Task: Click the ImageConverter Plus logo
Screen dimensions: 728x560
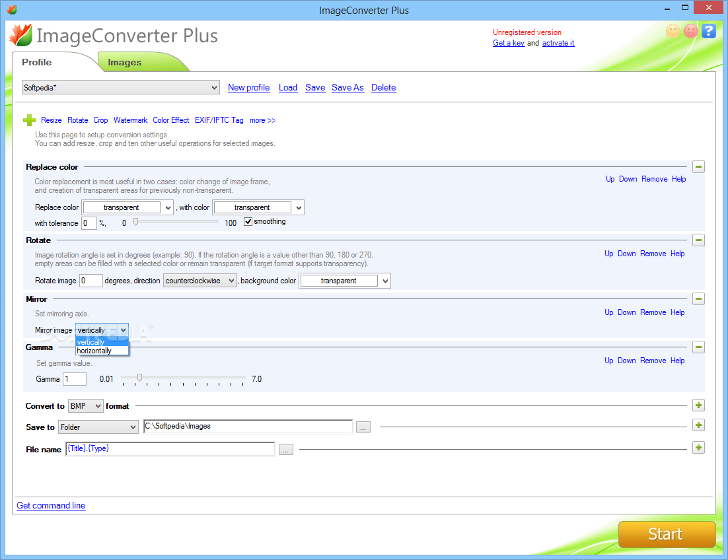Action: pos(21,35)
